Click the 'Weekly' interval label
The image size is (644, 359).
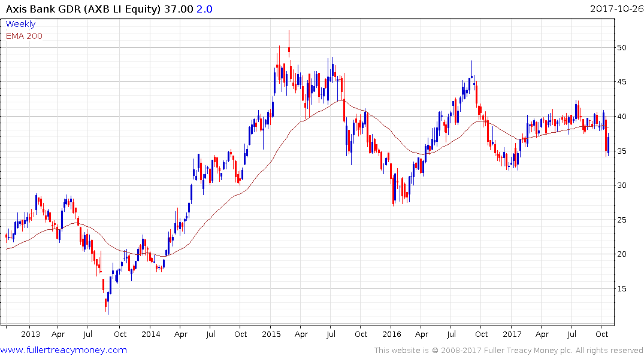pos(20,24)
